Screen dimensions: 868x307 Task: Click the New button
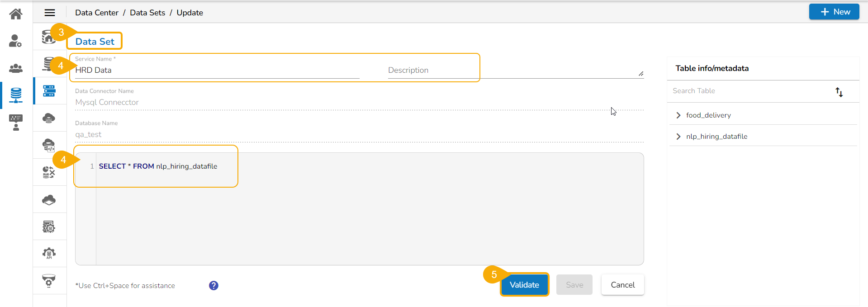click(834, 12)
